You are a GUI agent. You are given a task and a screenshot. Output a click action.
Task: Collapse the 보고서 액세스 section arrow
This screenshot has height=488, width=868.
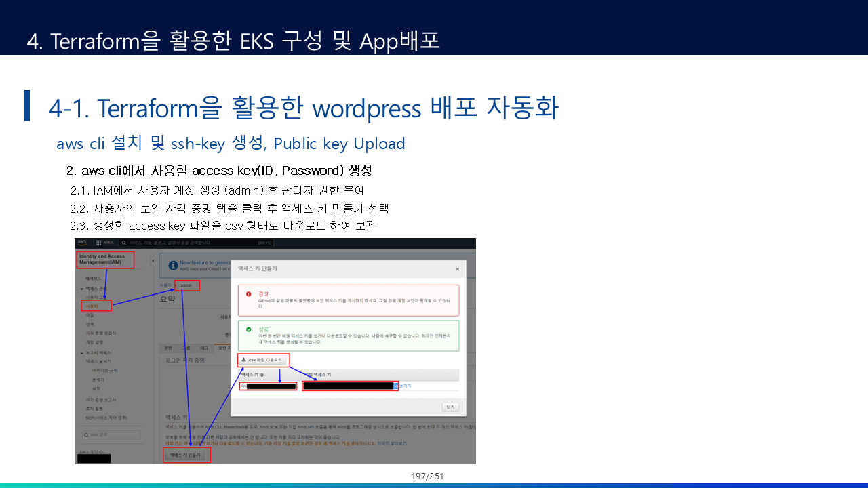point(82,353)
